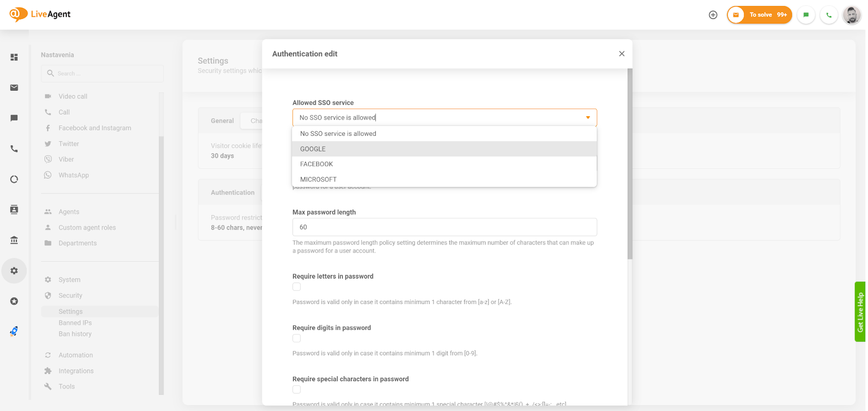Open Banned IPs submenu item

point(75,323)
